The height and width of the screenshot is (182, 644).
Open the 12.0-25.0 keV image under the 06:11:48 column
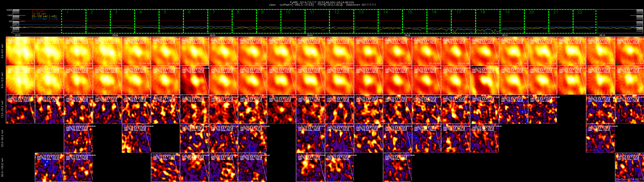click(x=513, y=109)
